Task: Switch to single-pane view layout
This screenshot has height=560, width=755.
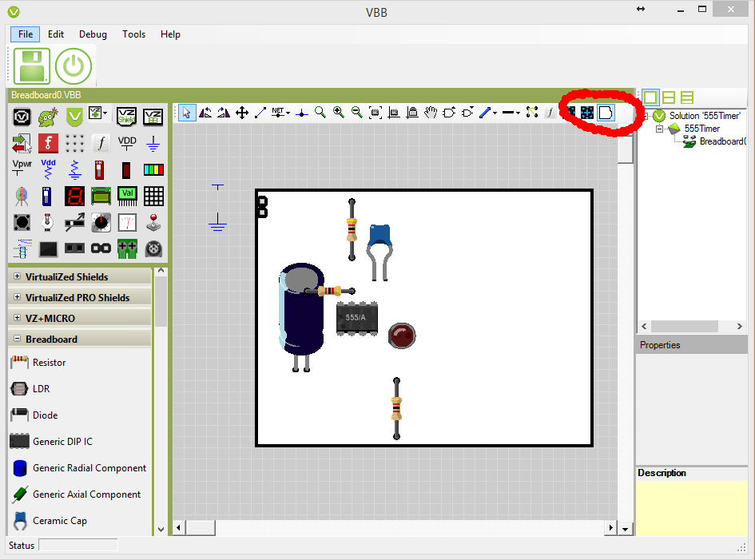Action: click(x=651, y=97)
